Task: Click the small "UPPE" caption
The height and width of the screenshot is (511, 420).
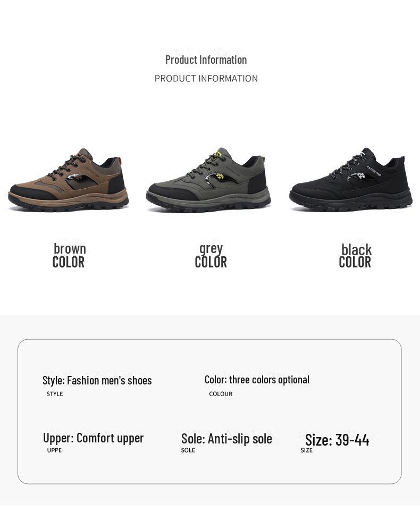Action: (54, 450)
